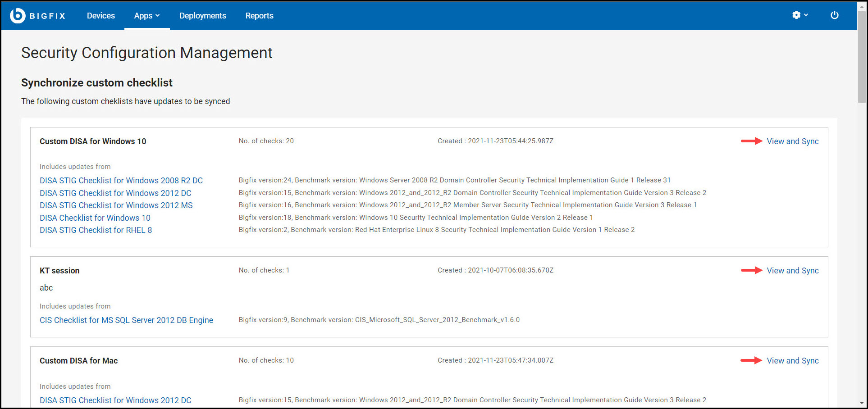The width and height of the screenshot is (868, 409).
Task: Open DISA STIG Checklist for RHEL 8
Action: coord(96,230)
